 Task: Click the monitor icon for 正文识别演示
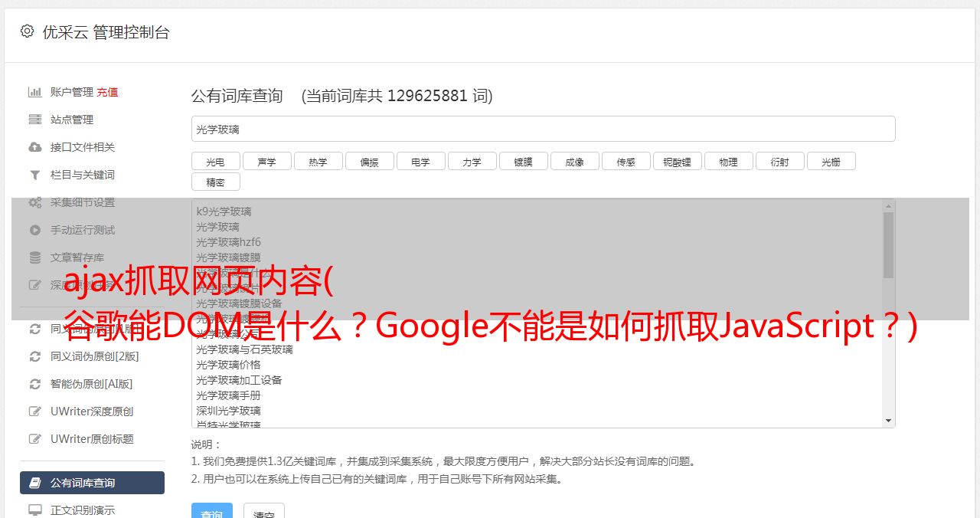point(35,510)
